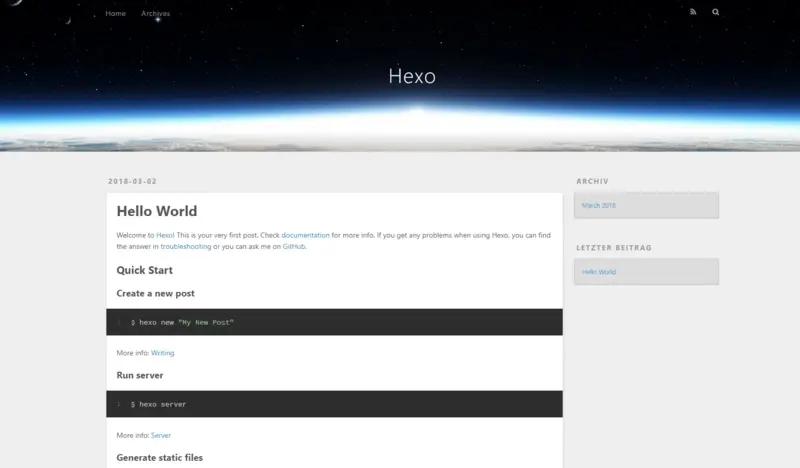Click the Hexo site title
Viewport: 800px width, 468px height.
(412, 76)
